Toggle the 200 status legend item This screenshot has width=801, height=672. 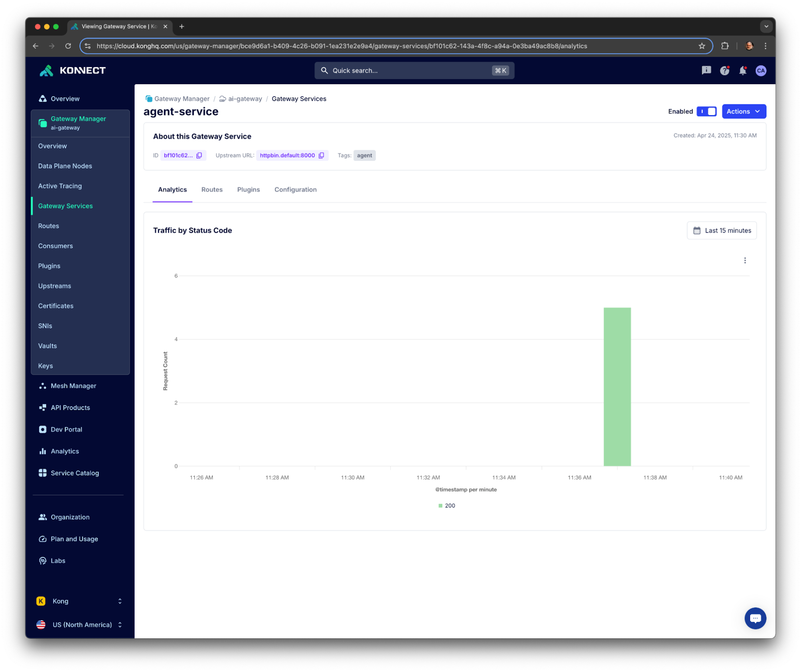pyautogui.click(x=447, y=505)
